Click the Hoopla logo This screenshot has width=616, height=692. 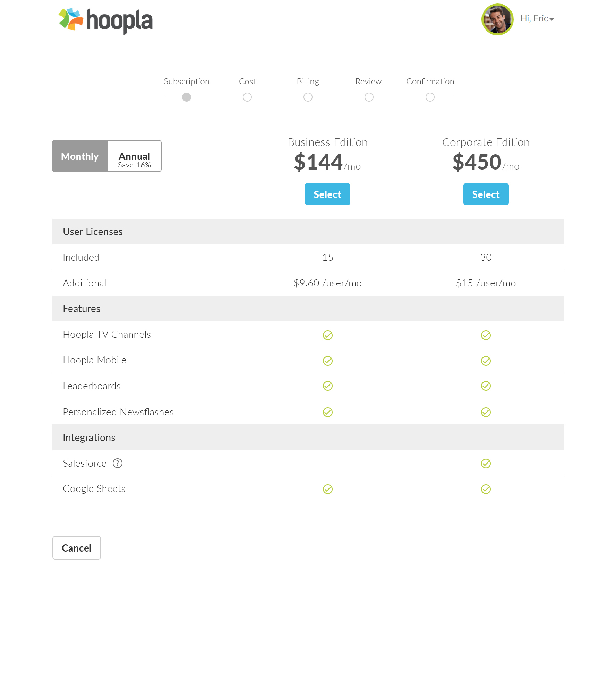106,20
